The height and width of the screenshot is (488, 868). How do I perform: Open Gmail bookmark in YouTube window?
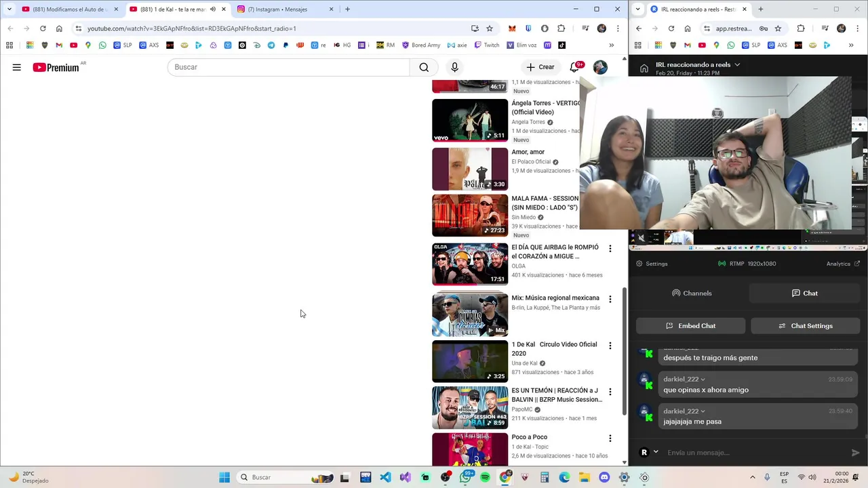tap(59, 45)
